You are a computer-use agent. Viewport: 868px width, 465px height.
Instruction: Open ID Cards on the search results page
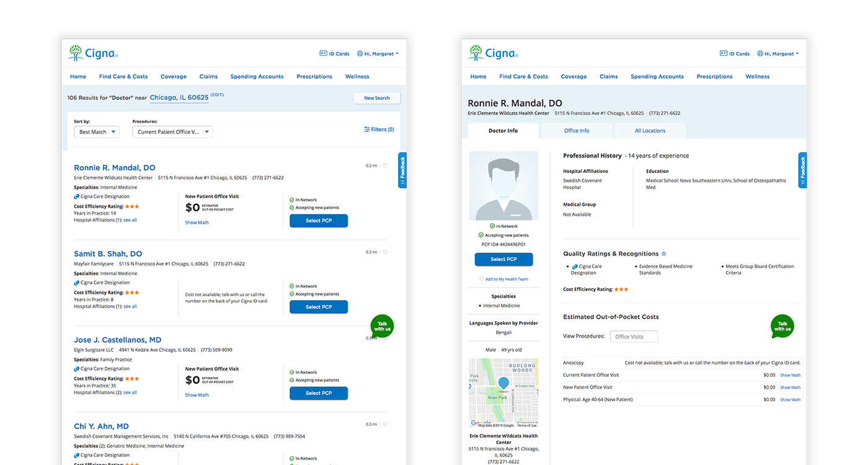coord(334,54)
